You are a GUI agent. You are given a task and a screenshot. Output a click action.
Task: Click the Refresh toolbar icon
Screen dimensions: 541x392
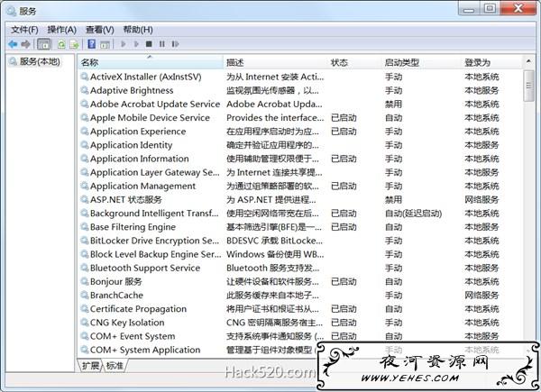61,44
